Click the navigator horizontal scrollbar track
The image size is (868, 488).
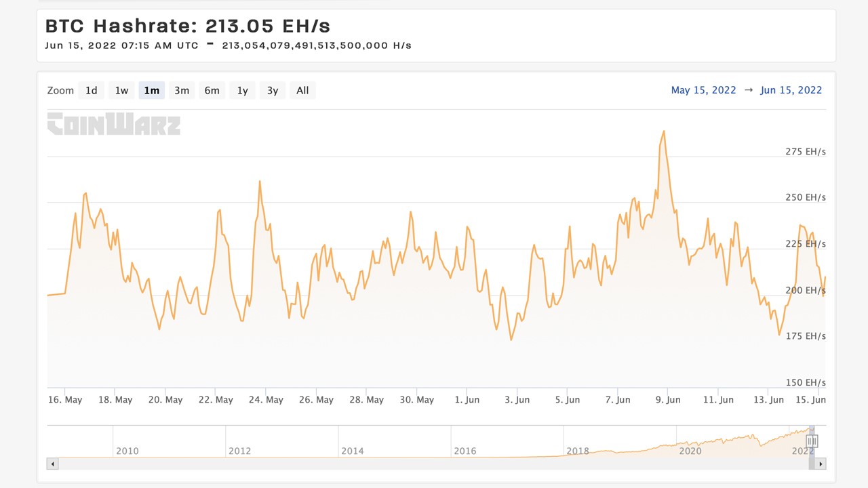click(434, 464)
